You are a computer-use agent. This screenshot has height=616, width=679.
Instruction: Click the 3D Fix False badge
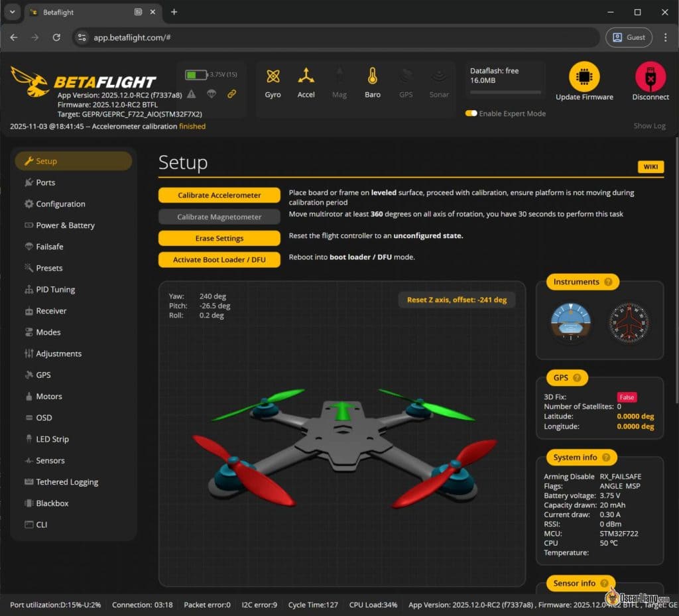point(627,397)
